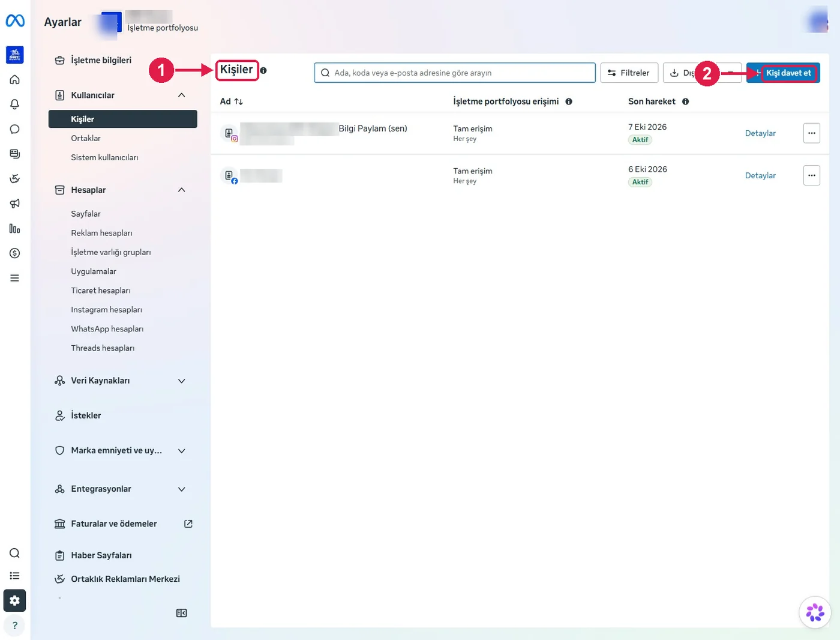840x640 pixels.
Task: Open the help question mark icon
Action: tap(15, 626)
